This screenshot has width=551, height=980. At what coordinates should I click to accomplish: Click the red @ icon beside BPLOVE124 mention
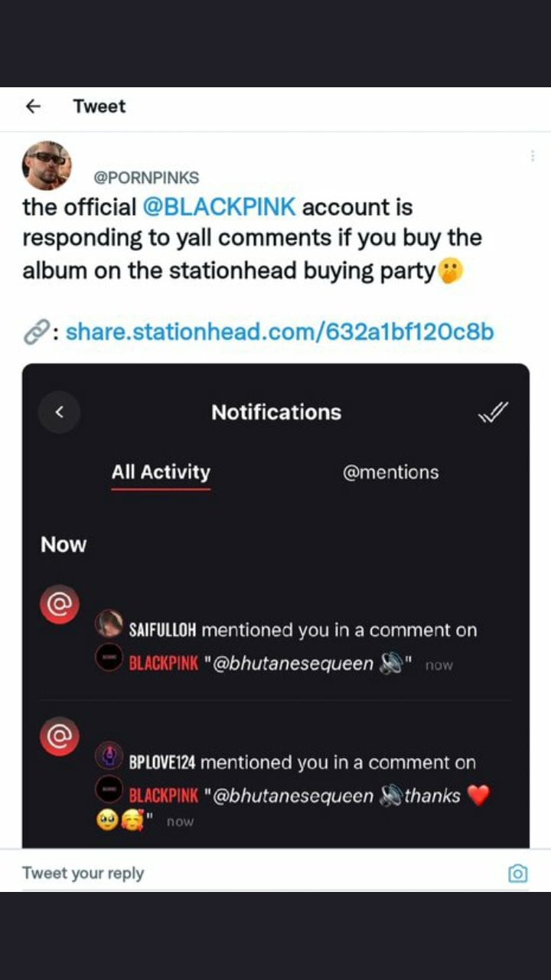pyautogui.click(x=60, y=737)
